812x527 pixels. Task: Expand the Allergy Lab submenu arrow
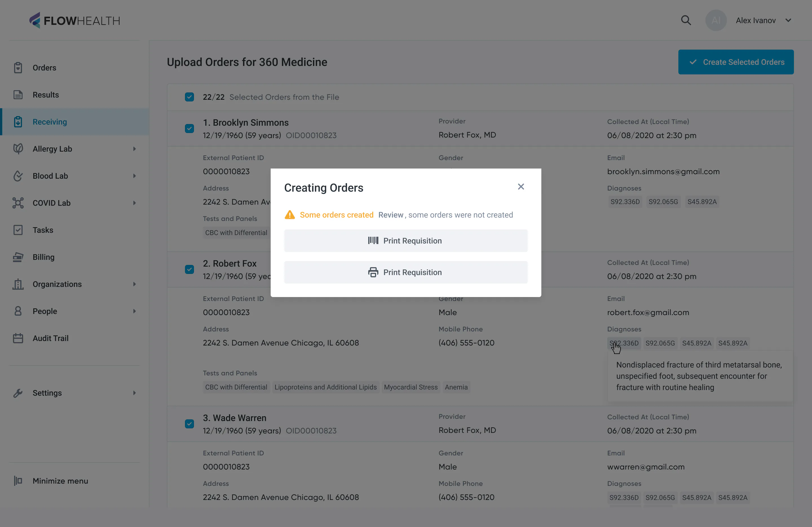[134, 149]
